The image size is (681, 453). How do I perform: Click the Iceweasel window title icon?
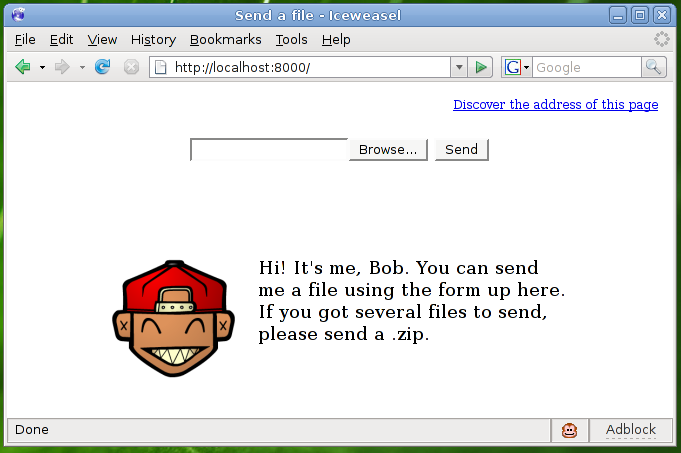tap(18, 15)
